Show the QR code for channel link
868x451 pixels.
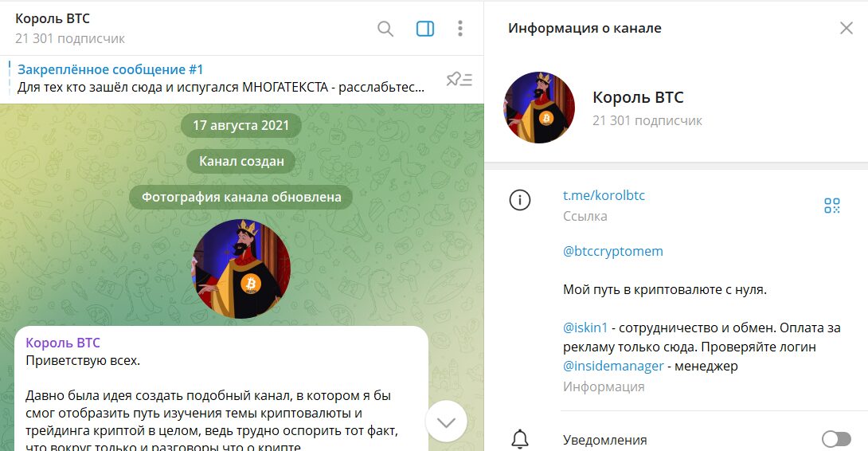point(832,206)
